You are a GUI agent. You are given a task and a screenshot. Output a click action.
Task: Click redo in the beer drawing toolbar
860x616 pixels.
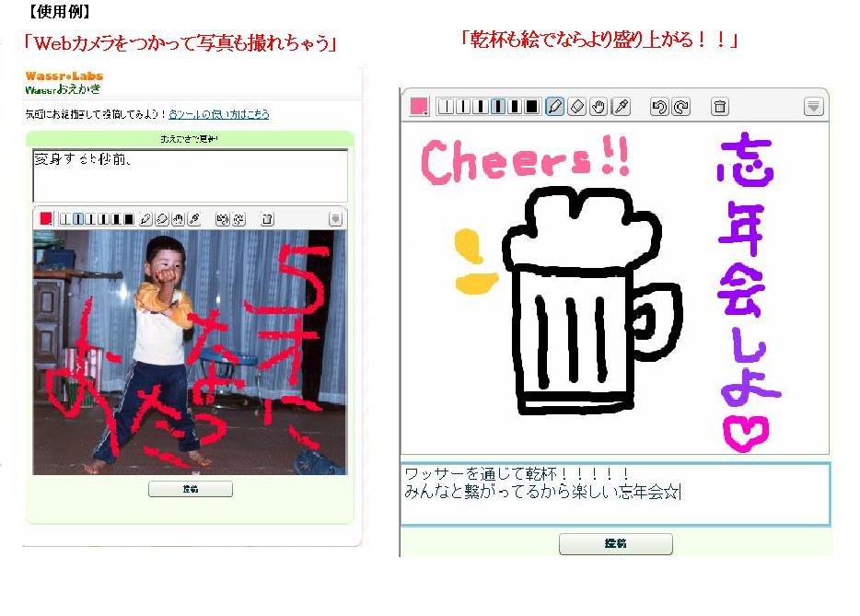(x=681, y=107)
